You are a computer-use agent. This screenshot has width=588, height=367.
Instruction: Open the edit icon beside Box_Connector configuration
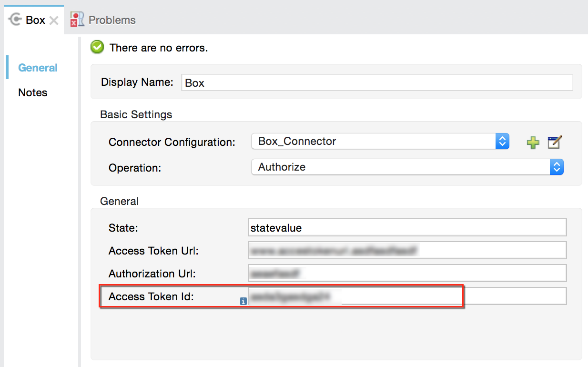[x=554, y=141]
